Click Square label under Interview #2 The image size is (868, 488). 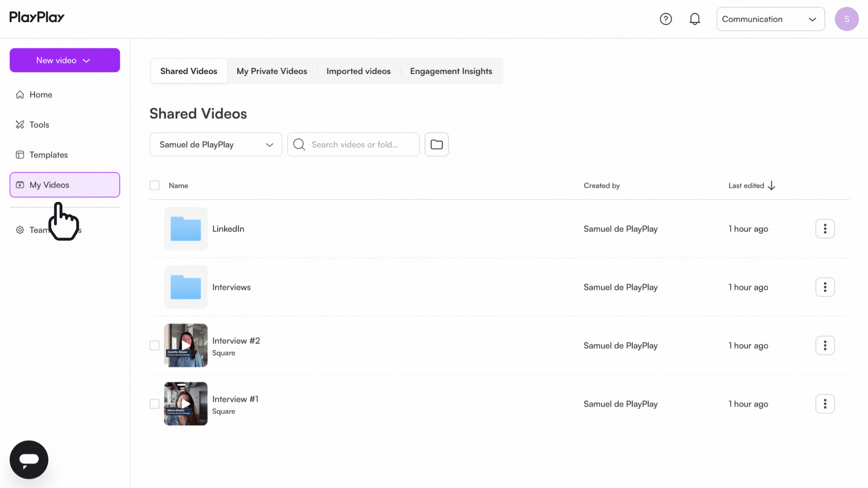coord(224,353)
